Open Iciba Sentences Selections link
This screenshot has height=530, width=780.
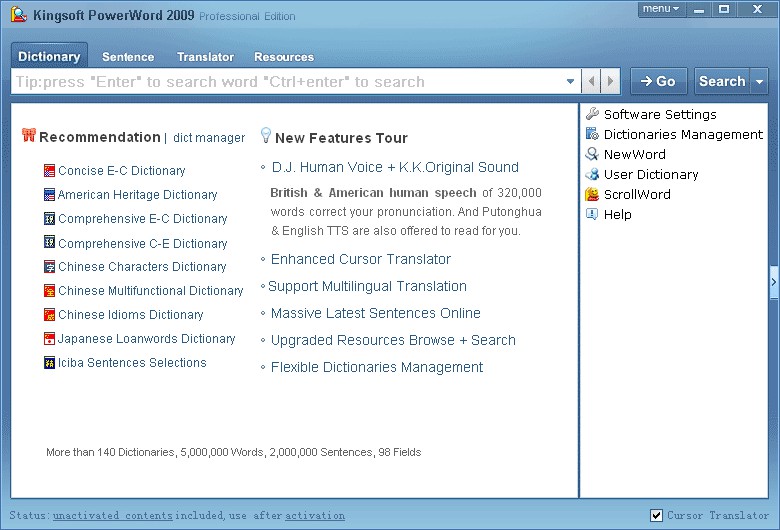pos(132,363)
